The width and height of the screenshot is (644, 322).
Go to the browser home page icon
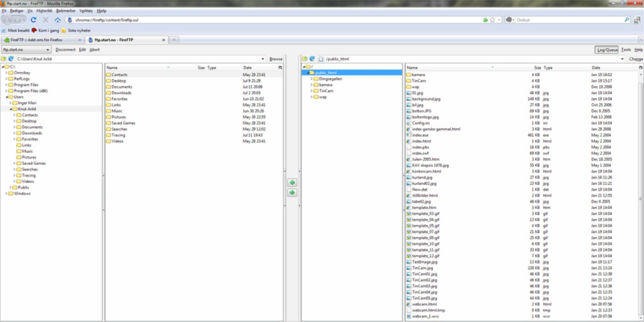coord(57,20)
